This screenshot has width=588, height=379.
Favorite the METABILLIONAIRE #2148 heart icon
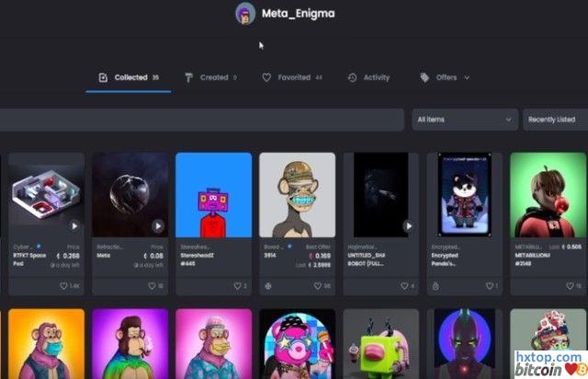(570, 286)
